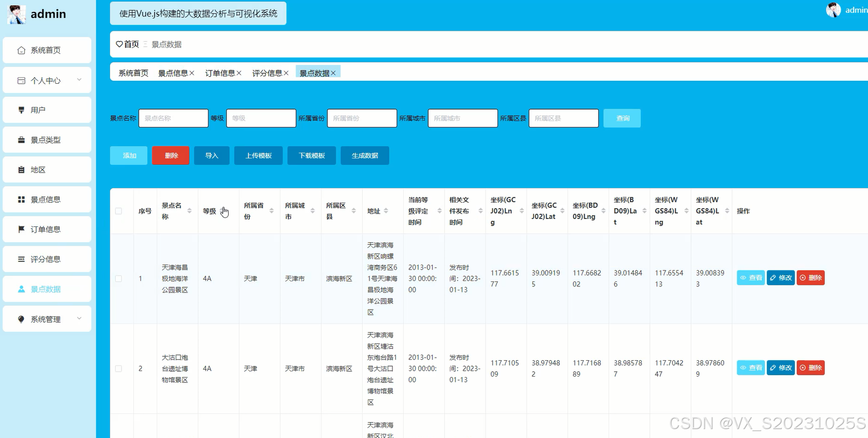868x438 pixels.
Task: Click the 导入 button
Action: [x=212, y=156]
